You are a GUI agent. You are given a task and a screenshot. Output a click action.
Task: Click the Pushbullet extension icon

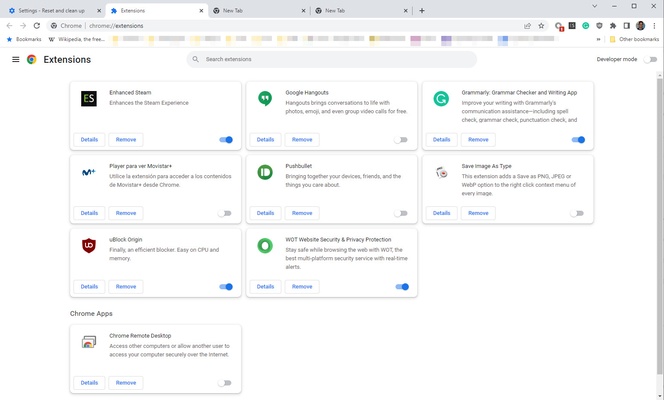[x=265, y=172]
